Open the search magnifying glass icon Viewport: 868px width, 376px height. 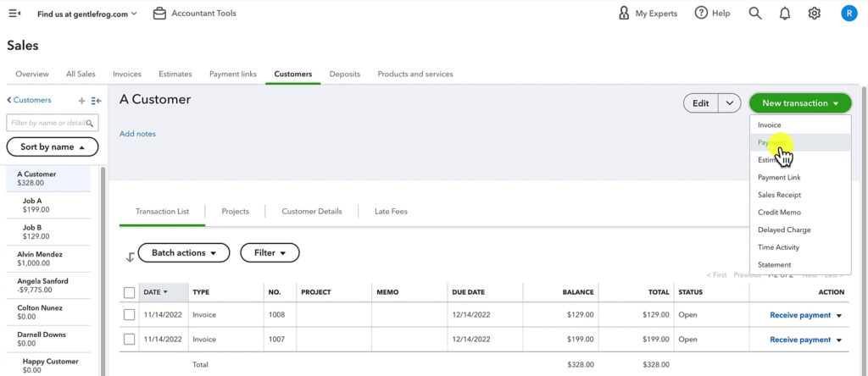point(755,14)
